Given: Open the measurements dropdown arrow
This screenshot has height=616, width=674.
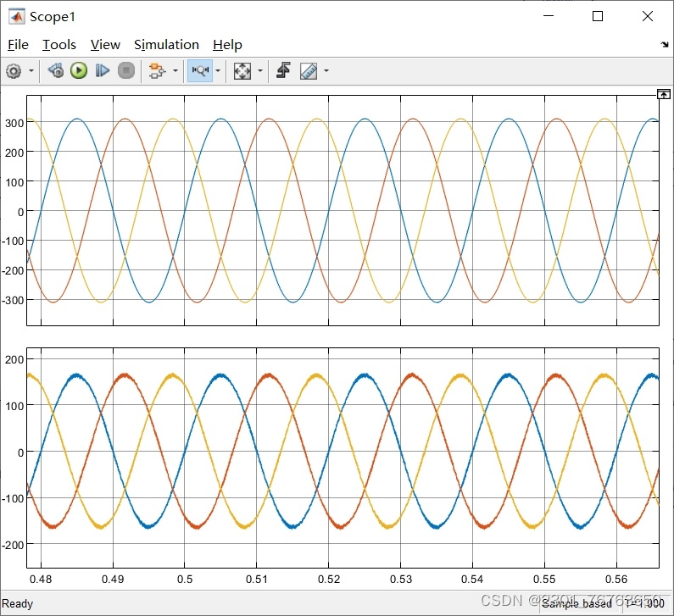Looking at the screenshot, I should (326, 71).
